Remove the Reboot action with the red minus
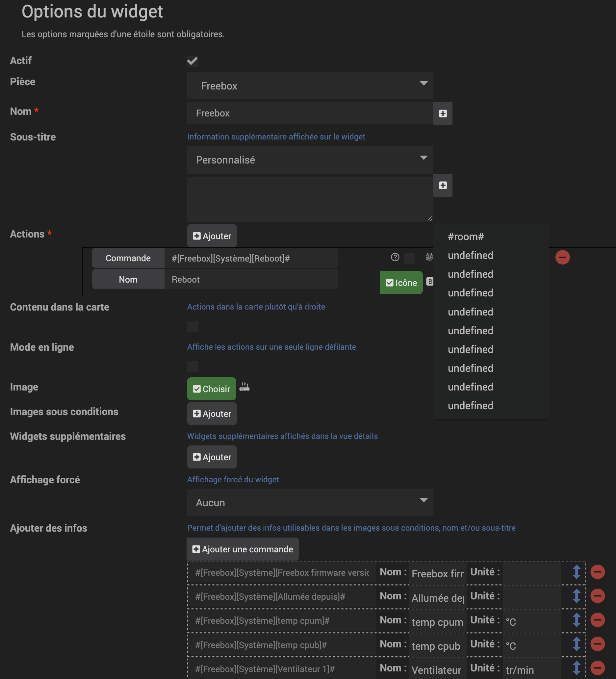 (562, 257)
